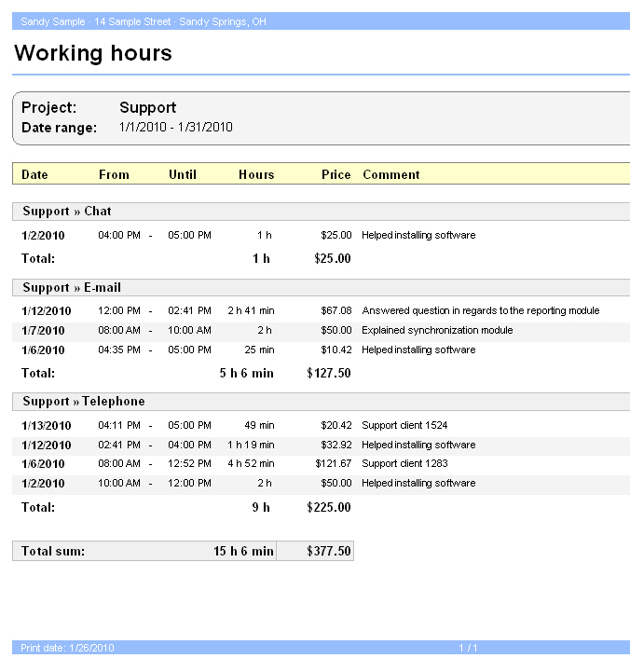
Task: Click the '04:11 PM' start time
Action: 119,426
